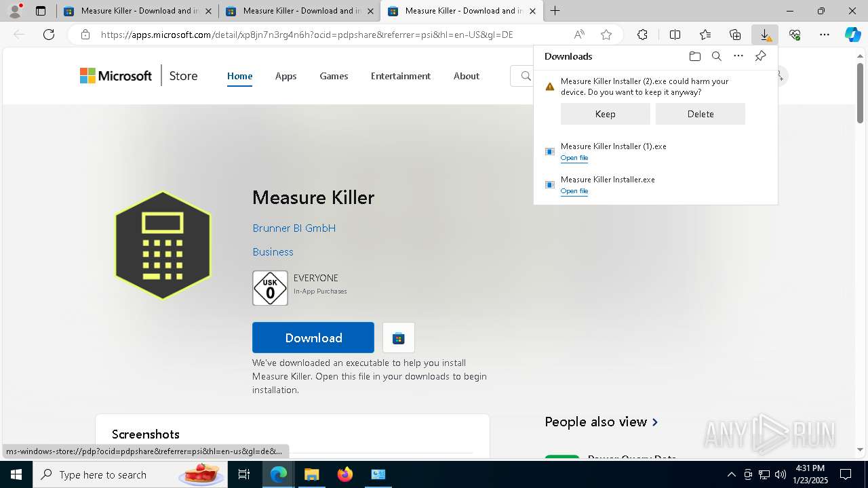Expand the People also view section
Viewport: 868px width, 488px height.
pos(601,422)
